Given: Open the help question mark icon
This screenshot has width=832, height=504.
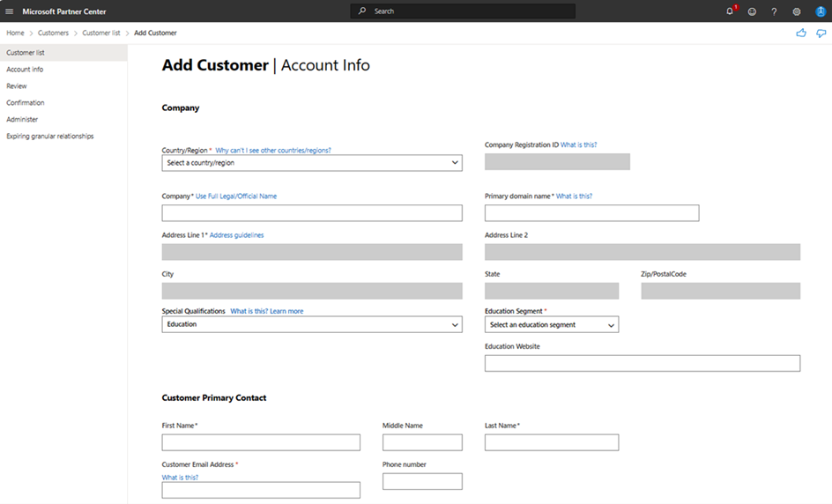Looking at the screenshot, I should pos(774,11).
